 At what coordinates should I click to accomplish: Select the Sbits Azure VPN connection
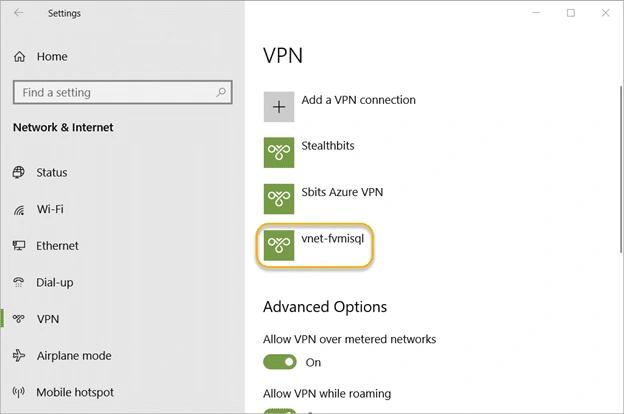[324, 199]
